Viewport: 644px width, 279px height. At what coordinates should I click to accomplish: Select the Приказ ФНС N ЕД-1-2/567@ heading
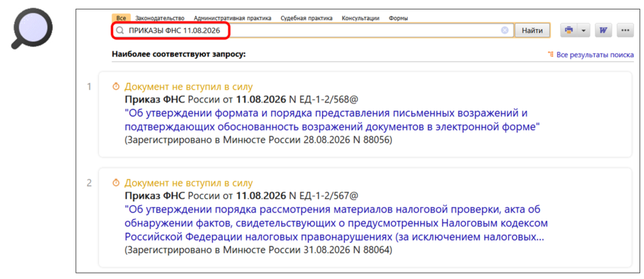point(241,195)
